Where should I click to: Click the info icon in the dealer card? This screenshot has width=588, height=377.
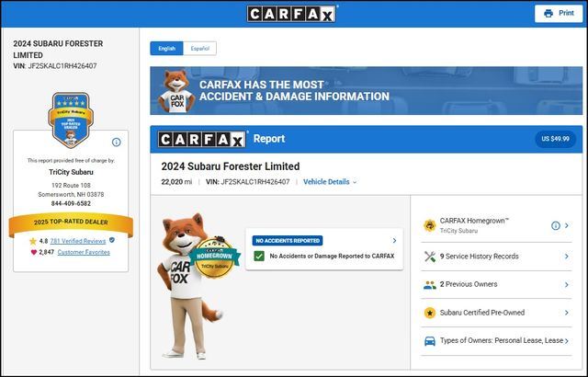pos(117,143)
